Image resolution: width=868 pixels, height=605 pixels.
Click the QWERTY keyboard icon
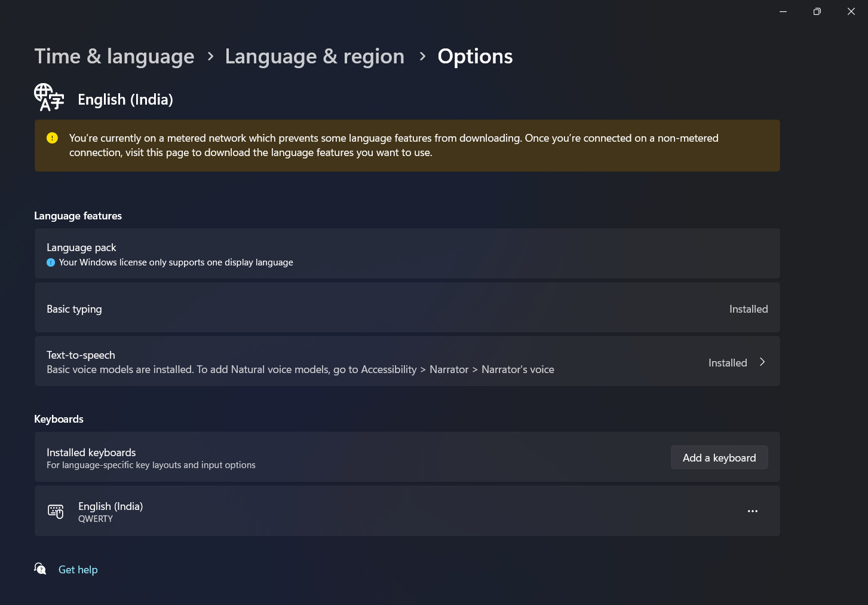click(56, 511)
